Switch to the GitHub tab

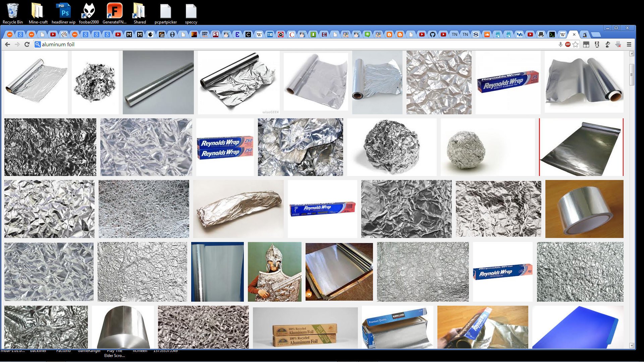click(433, 35)
